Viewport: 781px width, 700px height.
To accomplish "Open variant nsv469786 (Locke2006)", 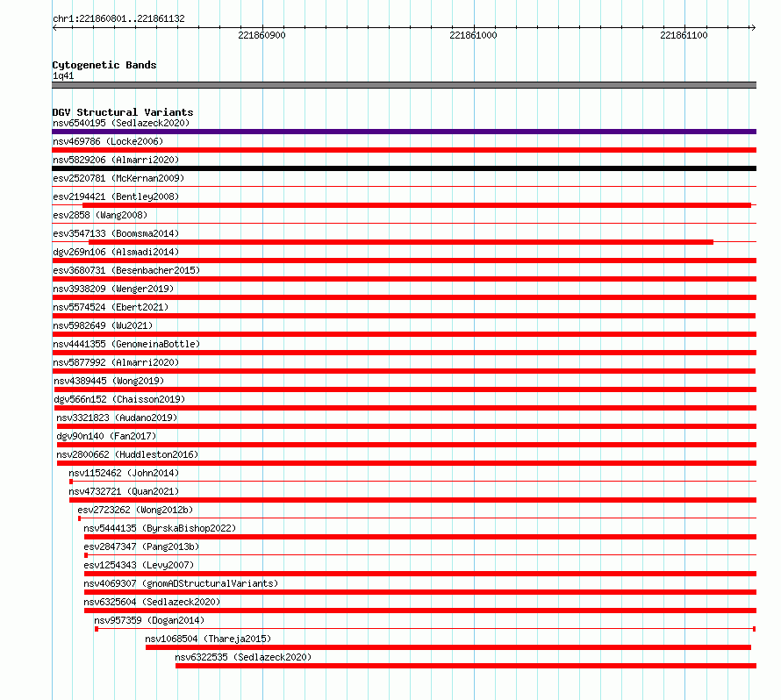I will click(108, 141).
